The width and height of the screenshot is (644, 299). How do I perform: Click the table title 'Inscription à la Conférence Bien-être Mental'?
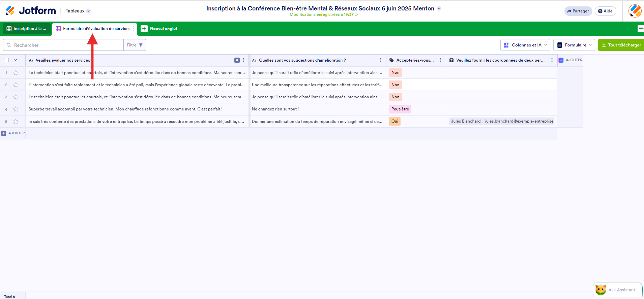point(320,8)
